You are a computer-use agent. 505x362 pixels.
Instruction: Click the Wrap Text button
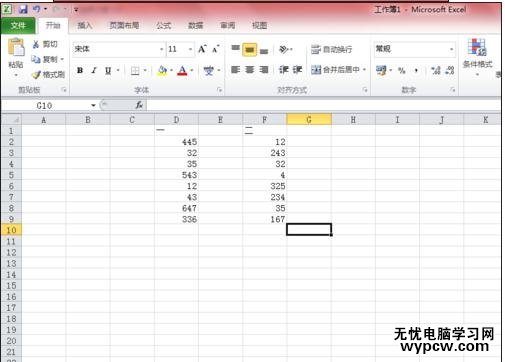[x=332, y=49]
